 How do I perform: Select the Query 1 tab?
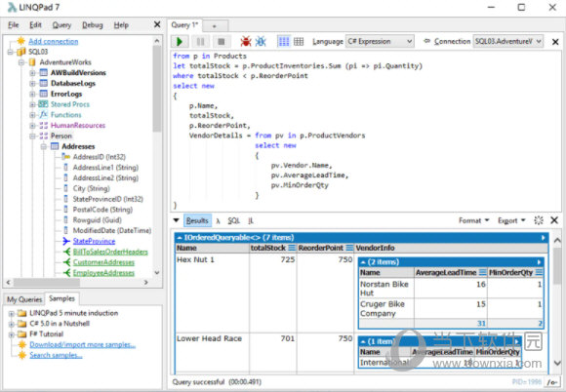click(x=184, y=25)
